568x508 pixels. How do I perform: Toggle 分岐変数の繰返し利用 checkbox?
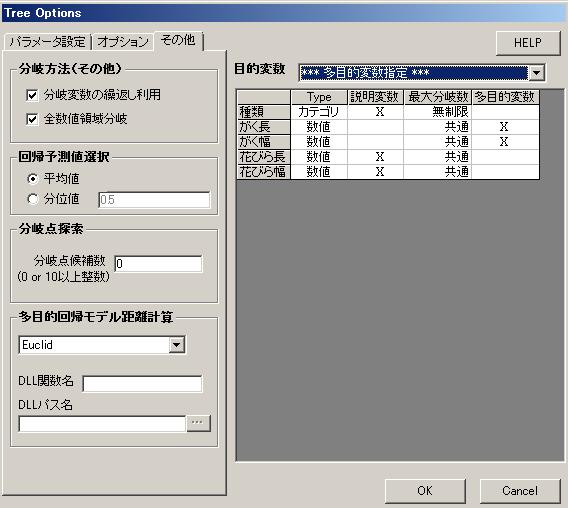coord(32,96)
